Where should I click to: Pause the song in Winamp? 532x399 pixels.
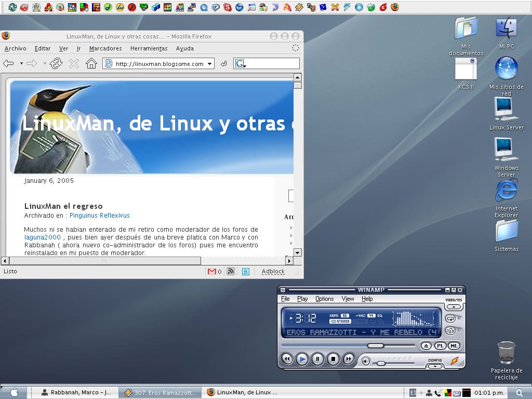[x=317, y=359]
